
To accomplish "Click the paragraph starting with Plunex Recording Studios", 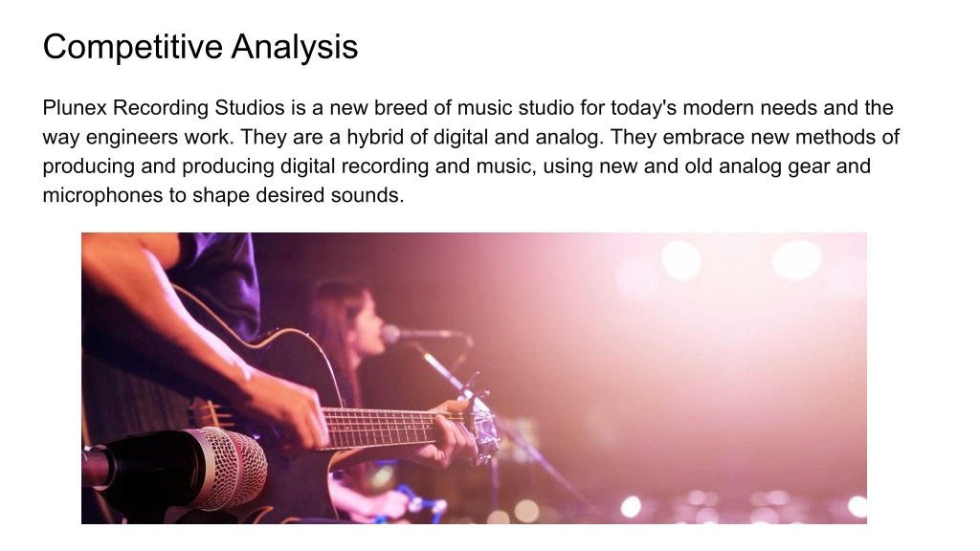I will click(x=471, y=151).
